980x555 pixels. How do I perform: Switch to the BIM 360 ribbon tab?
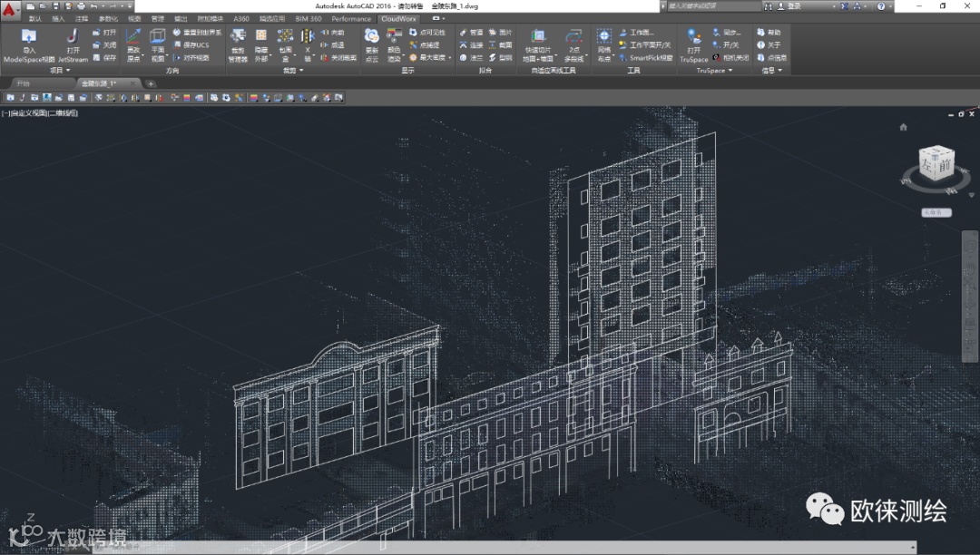[308, 18]
